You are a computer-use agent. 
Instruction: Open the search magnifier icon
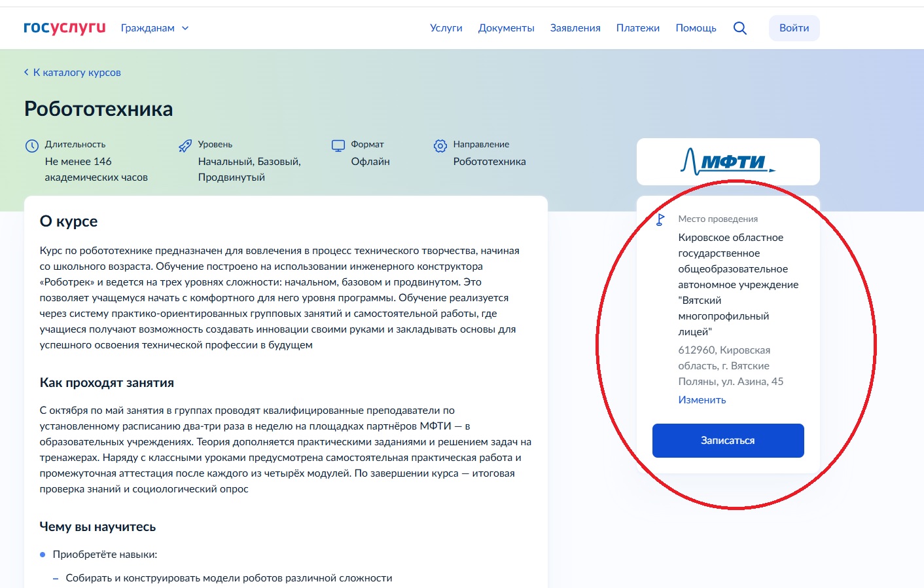pos(739,28)
